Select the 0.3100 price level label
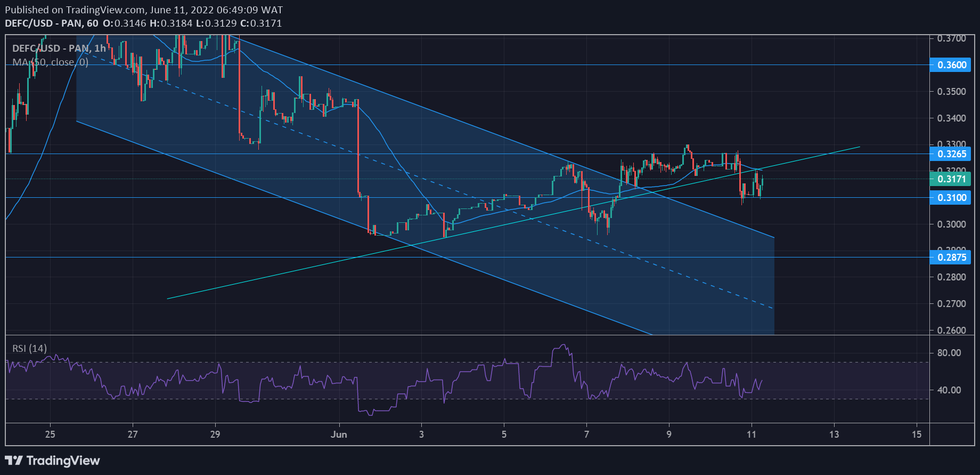This screenshot has height=475, width=980. (x=951, y=198)
